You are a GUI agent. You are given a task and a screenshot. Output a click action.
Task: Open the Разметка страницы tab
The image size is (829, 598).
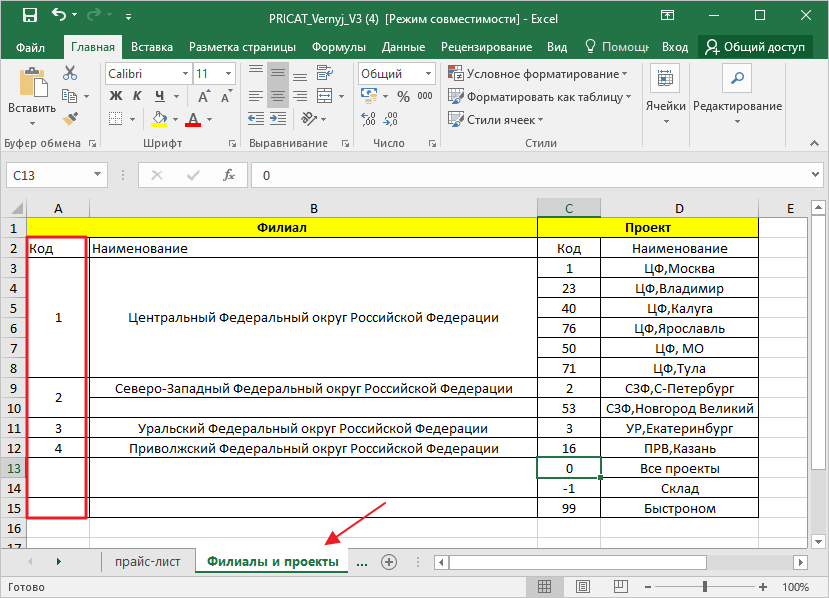click(x=242, y=47)
